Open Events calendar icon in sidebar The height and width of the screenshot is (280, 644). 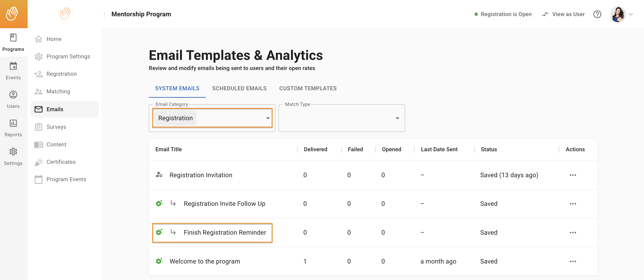13,66
